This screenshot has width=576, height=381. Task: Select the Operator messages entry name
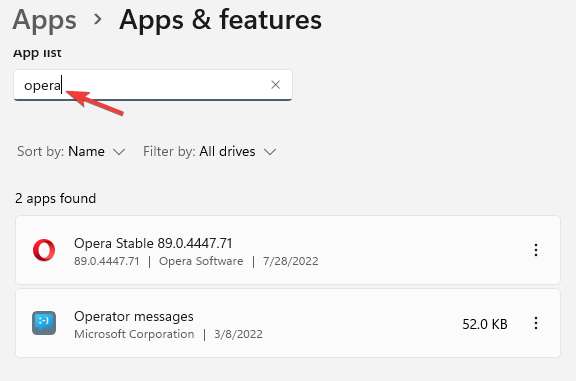coord(134,316)
